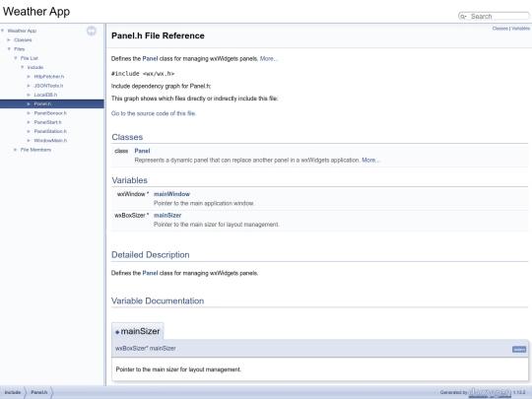
Task: Click the navigation panel splitter bar
Action: (x=105, y=205)
